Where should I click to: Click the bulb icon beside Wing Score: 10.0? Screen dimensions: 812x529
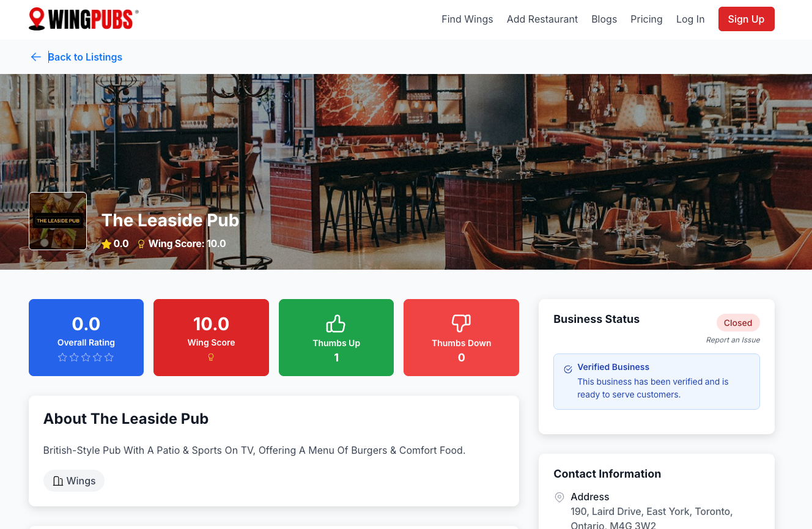141,244
